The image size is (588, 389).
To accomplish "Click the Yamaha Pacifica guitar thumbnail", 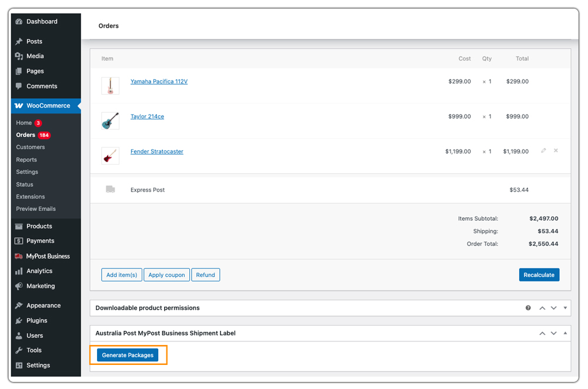I will [x=111, y=86].
